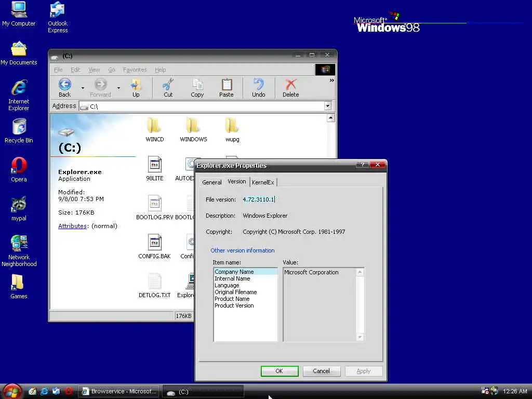Open the Edit menu
Screen dimensions: 532x399
point(75,70)
